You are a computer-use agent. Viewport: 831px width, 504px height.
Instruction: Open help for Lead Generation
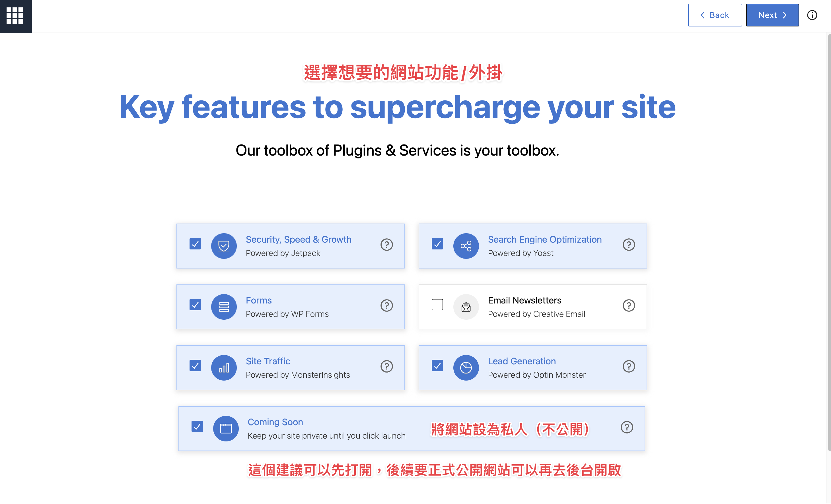(629, 366)
